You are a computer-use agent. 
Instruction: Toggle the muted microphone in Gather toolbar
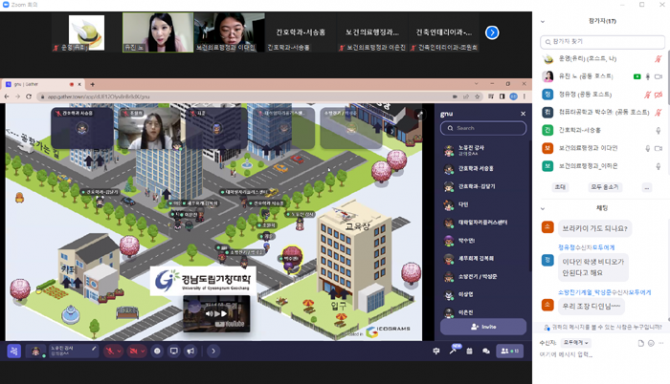tap(110, 351)
